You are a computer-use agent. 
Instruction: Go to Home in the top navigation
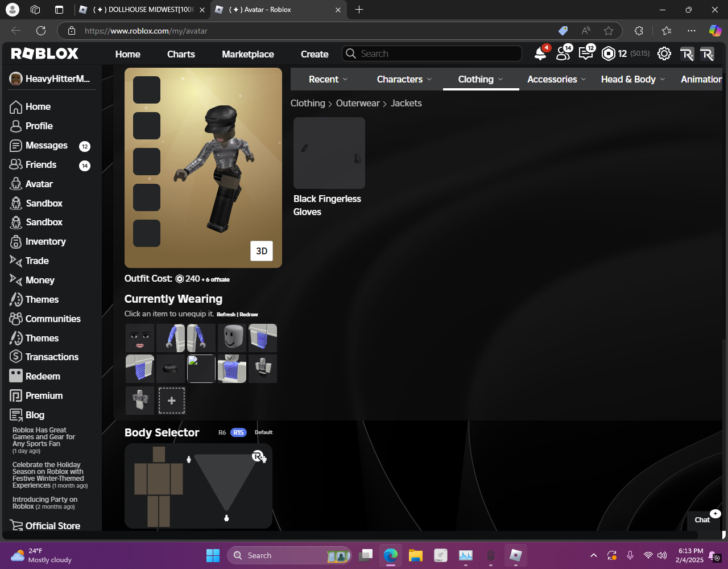click(127, 54)
